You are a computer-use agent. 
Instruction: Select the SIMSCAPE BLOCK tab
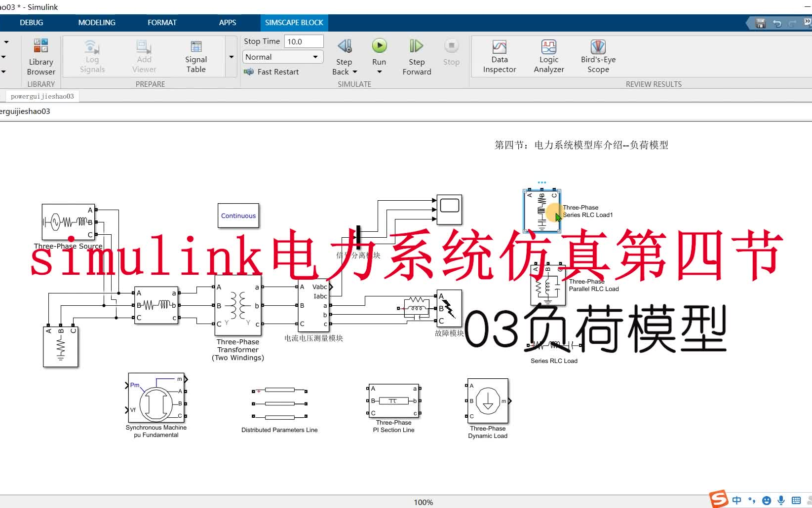point(294,23)
